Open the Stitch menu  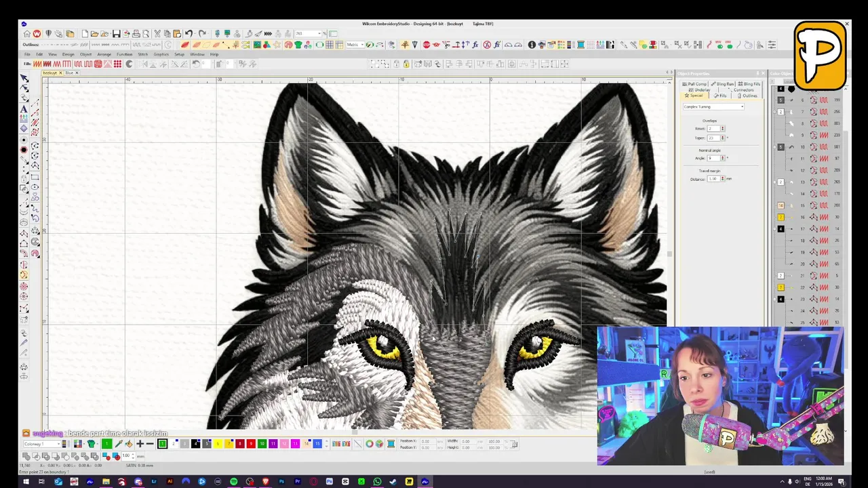coord(142,54)
